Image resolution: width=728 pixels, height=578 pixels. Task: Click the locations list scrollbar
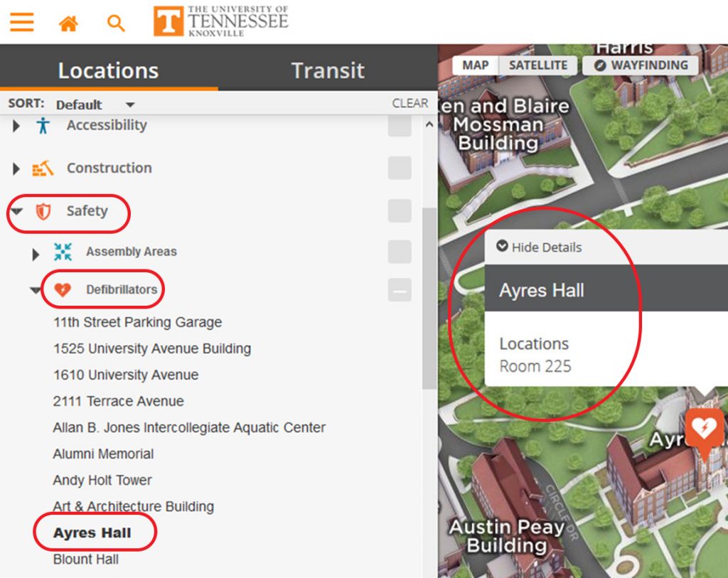point(429,299)
